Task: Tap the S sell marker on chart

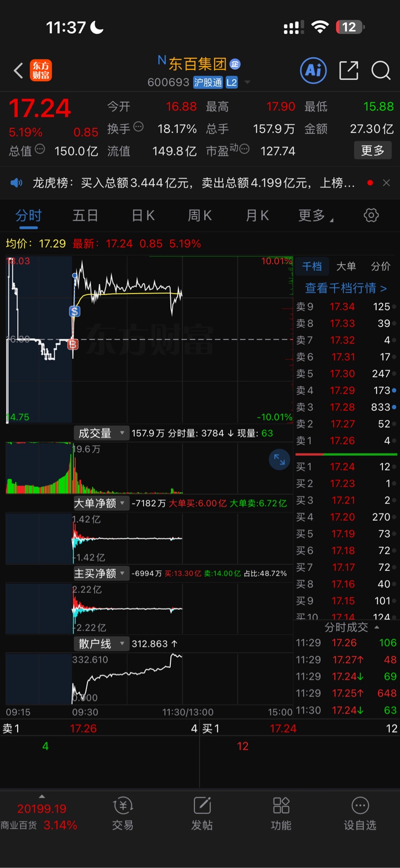Action: click(74, 312)
